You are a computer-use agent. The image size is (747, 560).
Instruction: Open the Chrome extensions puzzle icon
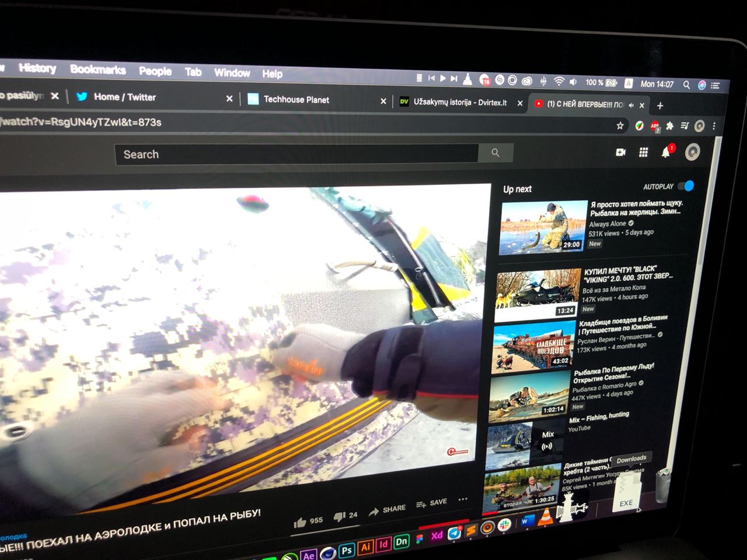pos(670,125)
